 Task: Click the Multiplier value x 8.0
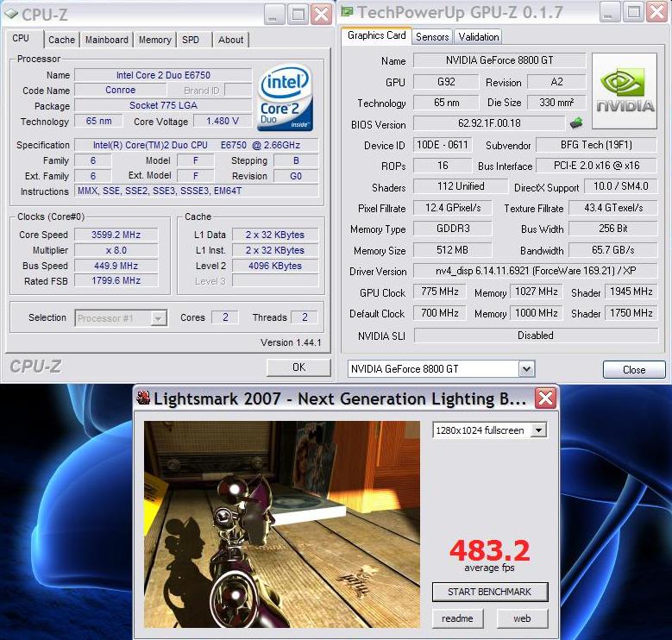tap(116, 250)
